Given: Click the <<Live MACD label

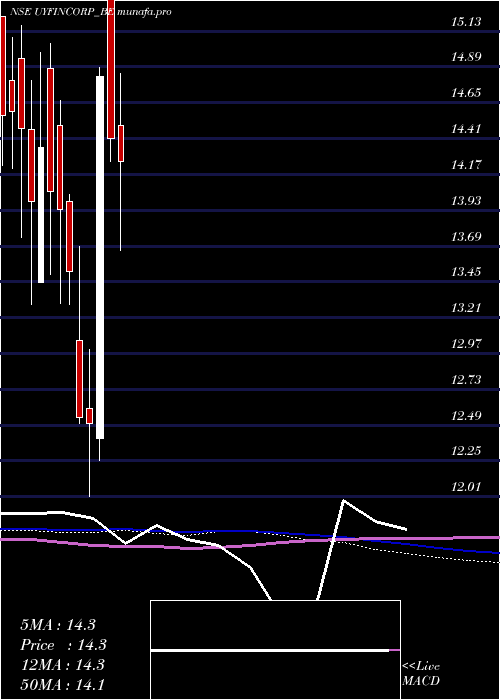Looking at the screenshot, I should click(x=421, y=674).
